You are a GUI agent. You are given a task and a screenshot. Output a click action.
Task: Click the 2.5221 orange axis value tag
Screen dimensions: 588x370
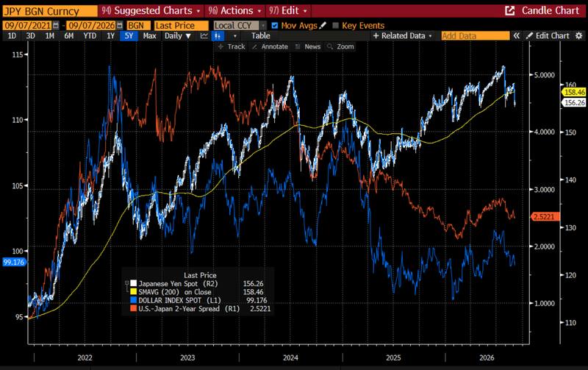545,216
